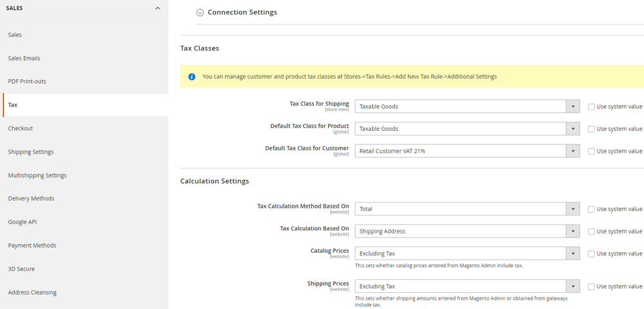
Task: Select the Tax sidebar item
Action: click(x=13, y=105)
